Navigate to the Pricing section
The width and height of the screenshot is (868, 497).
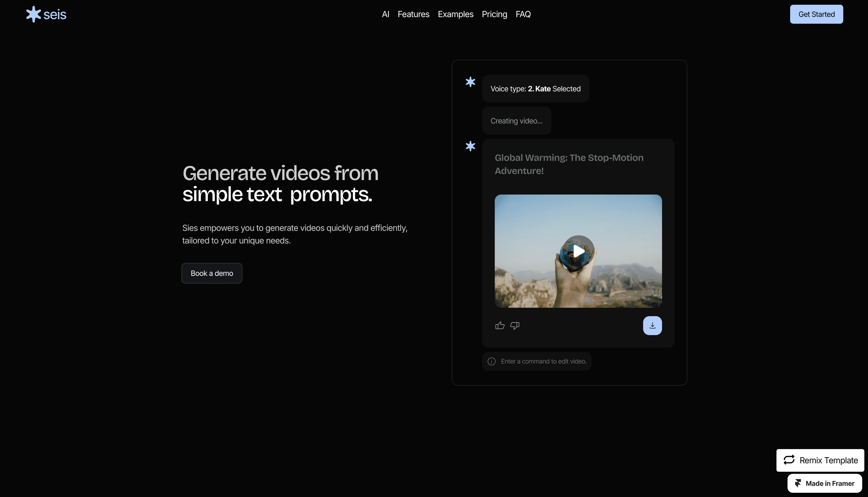point(494,14)
